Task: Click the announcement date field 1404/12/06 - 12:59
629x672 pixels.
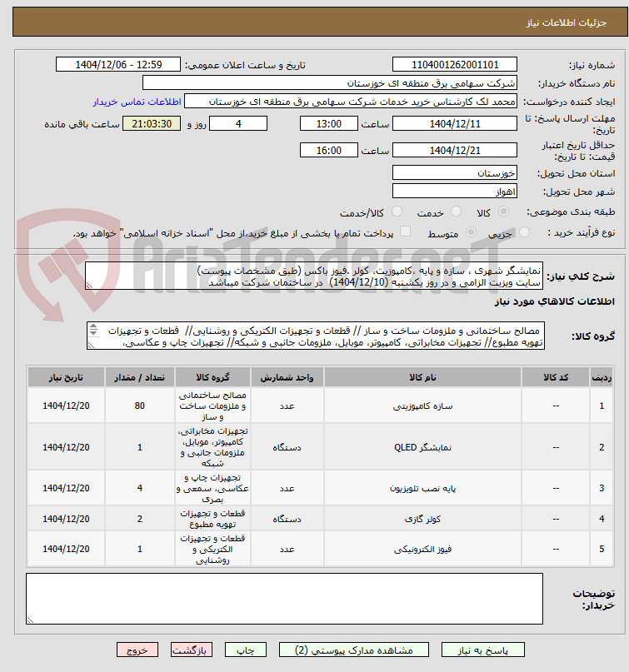Action: (x=118, y=65)
